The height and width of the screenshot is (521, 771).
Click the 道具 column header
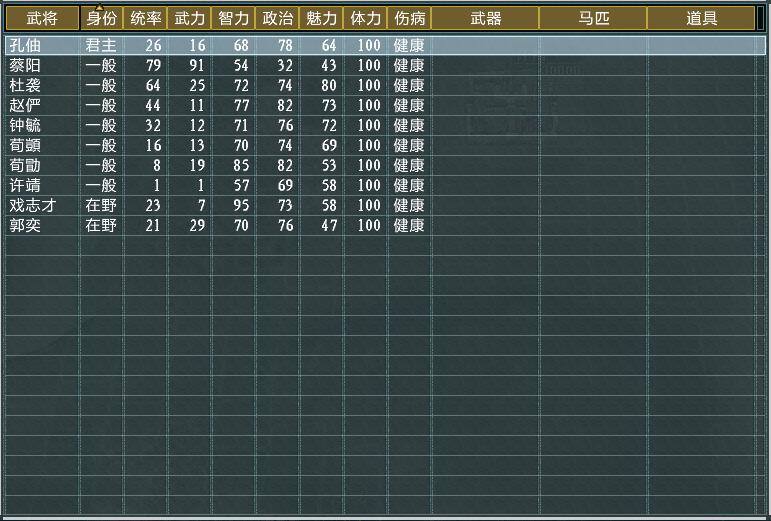[x=701, y=19]
